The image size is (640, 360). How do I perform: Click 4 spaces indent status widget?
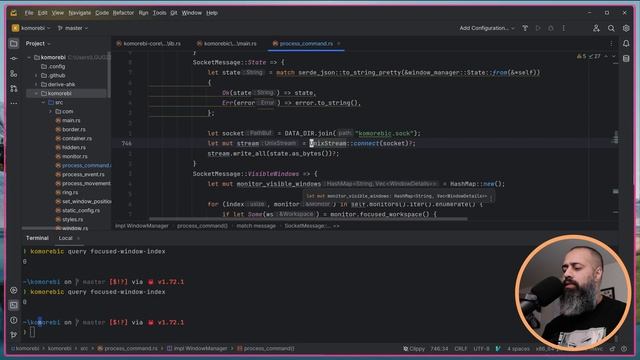point(518,349)
